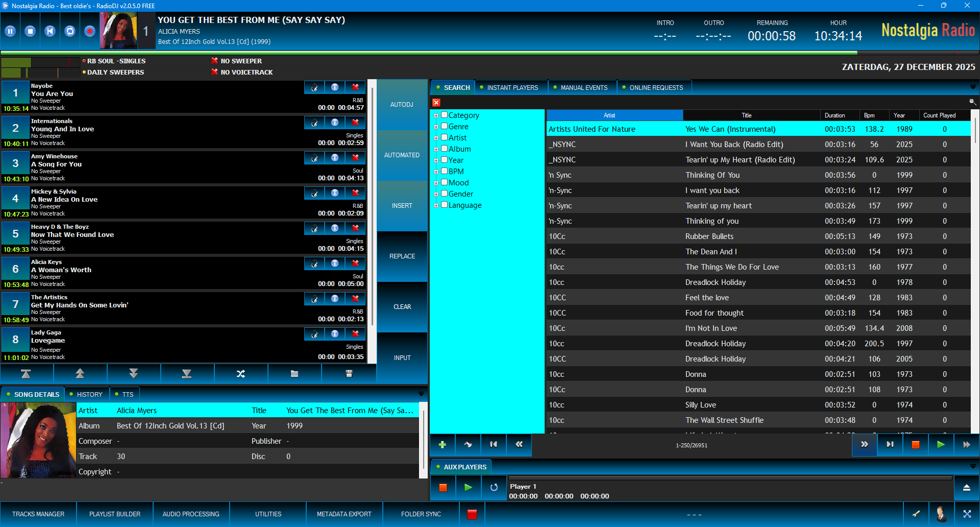Shuffle the playlist with the crossed-arrows icon
Image resolution: width=980 pixels, height=527 pixels.
(x=240, y=374)
